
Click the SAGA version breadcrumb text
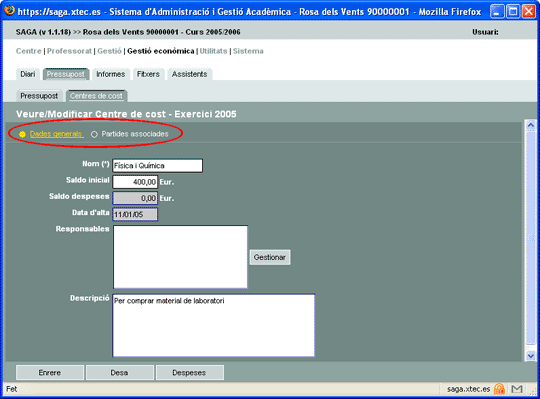[128, 32]
